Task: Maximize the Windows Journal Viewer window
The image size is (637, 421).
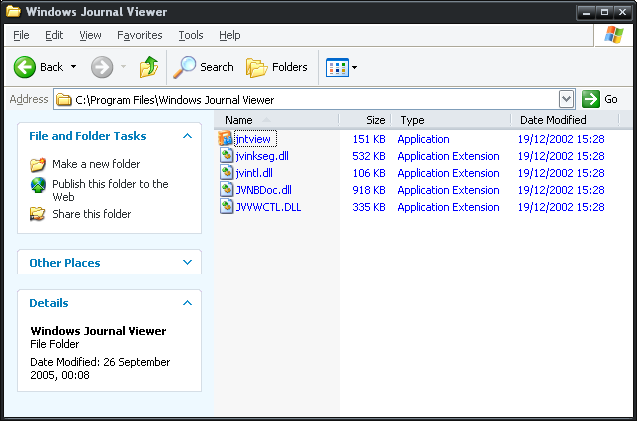Action: [x=604, y=12]
